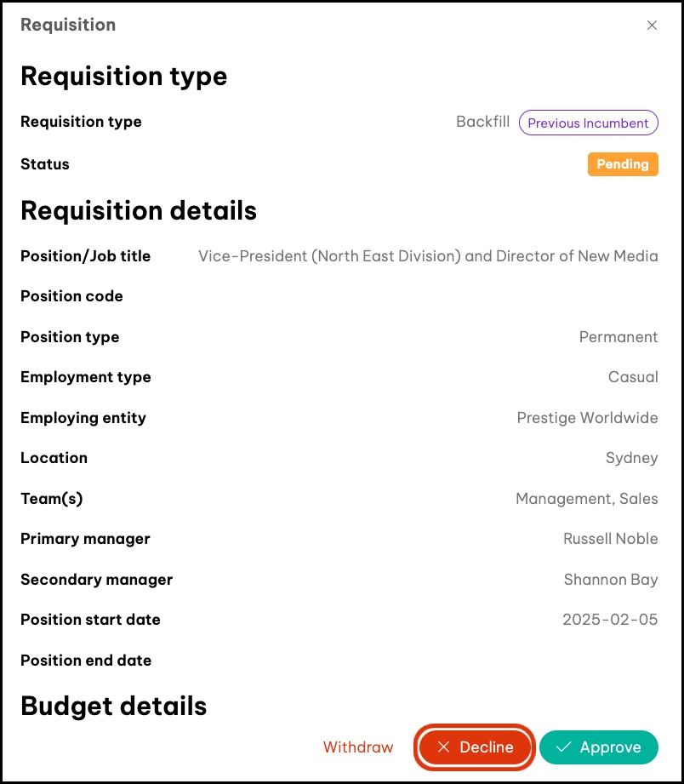Click the Previous Incumbent badge
This screenshot has height=784, width=684.
coord(588,123)
